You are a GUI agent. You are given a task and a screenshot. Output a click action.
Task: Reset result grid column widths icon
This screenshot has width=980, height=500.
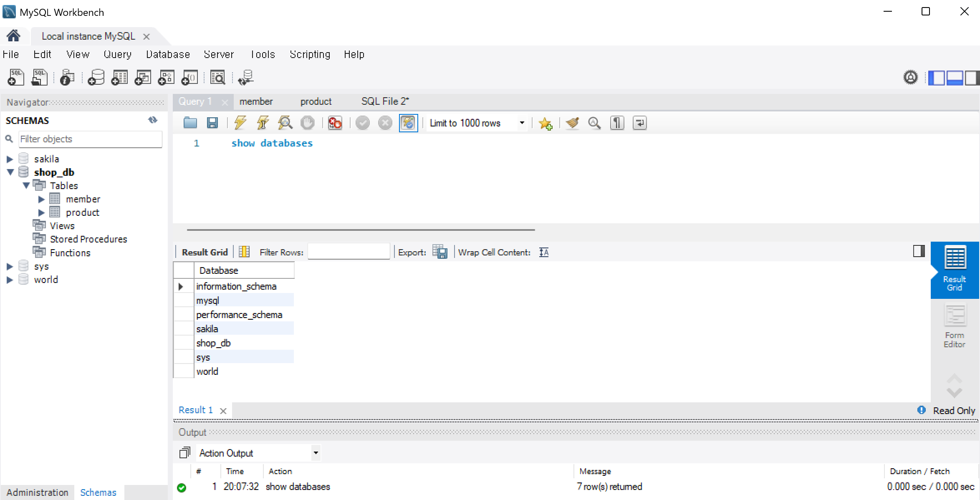coord(244,252)
